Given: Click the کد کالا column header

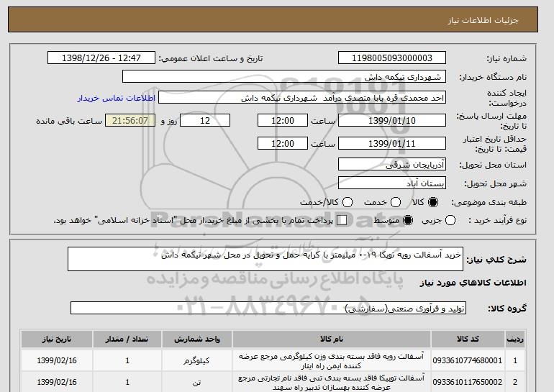Looking at the screenshot, I should tap(468, 339).
